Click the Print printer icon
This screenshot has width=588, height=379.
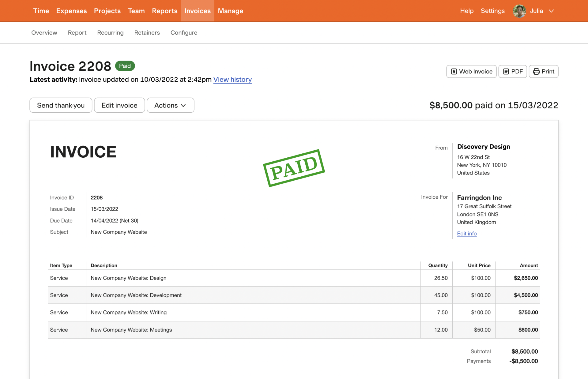pos(536,71)
